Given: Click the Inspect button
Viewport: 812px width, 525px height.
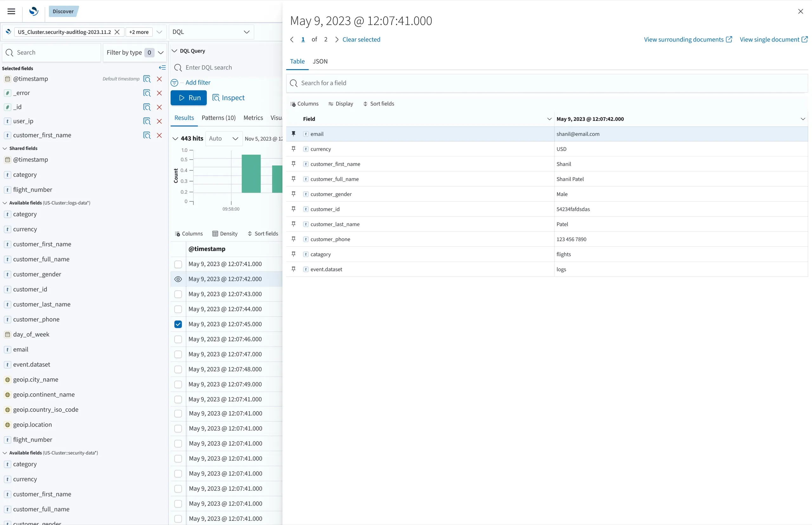Looking at the screenshot, I should [228, 98].
